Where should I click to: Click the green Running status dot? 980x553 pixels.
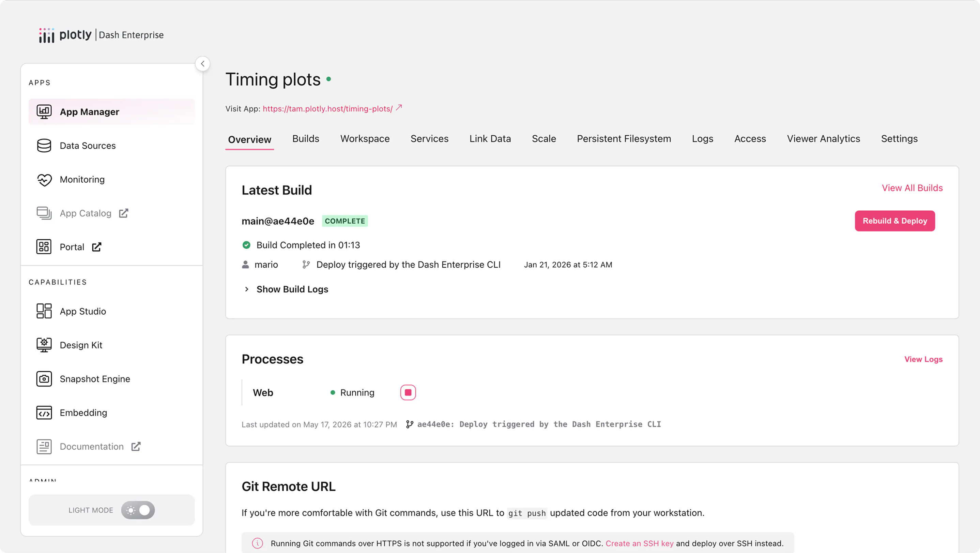point(333,392)
